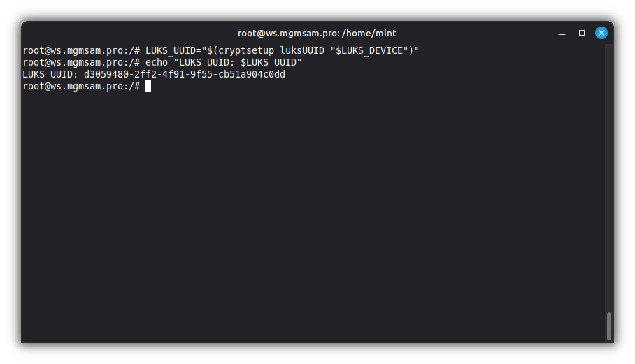
Task: Click the shell prompt on the second line
Action: pos(81,62)
